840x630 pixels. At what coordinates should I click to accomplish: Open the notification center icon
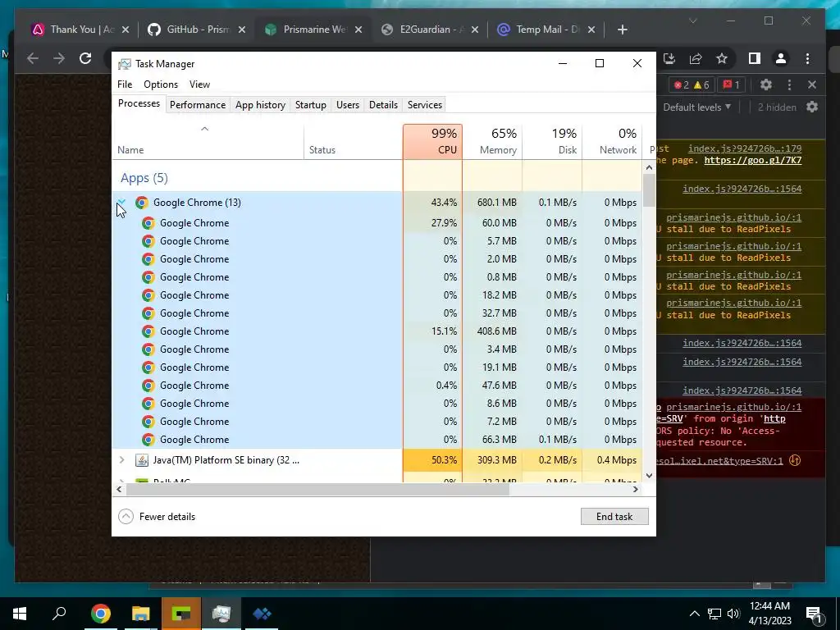(x=814, y=614)
